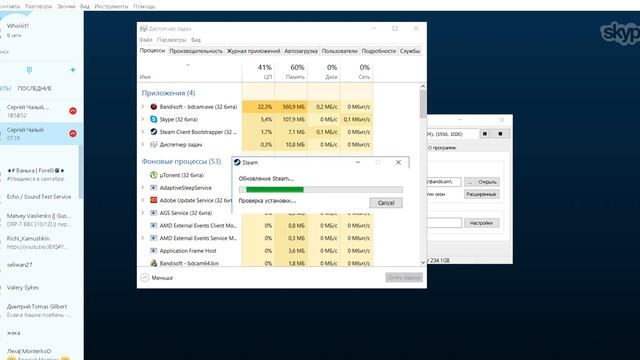Click the Task Manager scrollbar down arrow
Image resolution: width=640 pixels, height=360 pixels.
[x=423, y=262]
